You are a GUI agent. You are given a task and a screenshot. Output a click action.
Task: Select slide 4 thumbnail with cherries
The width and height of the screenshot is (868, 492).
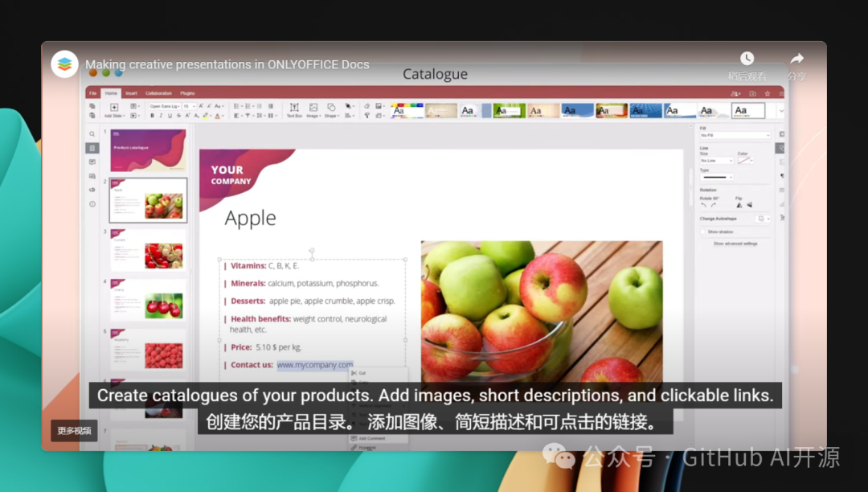(x=148, y=300)
